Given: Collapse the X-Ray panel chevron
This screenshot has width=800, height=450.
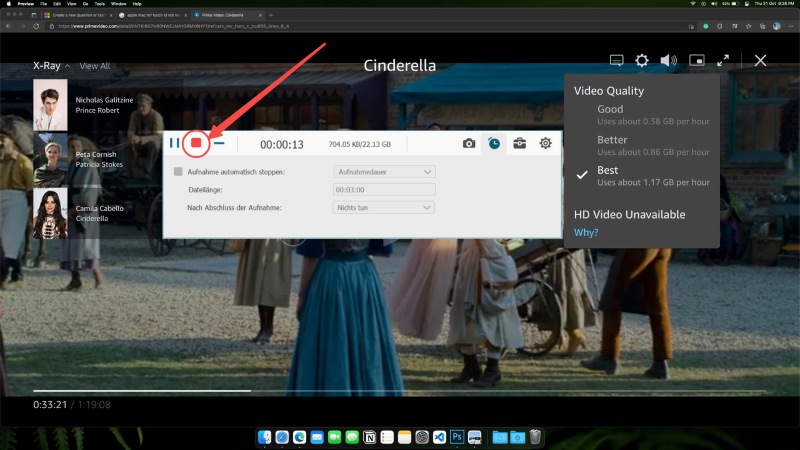Looking at the screenshot, I should coord(67,66).
